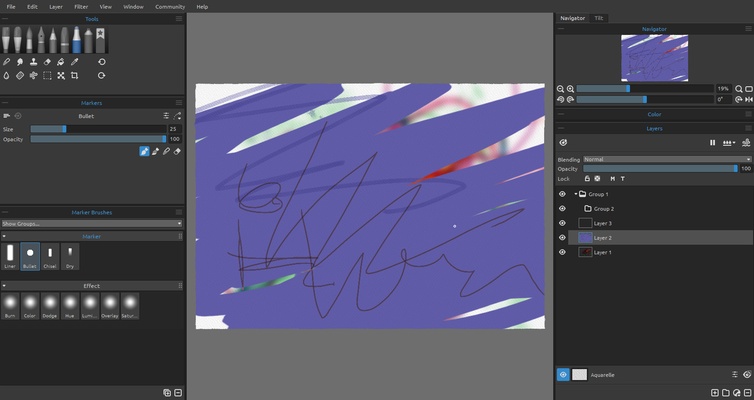Create a new layer group folder

pos(726,393)
